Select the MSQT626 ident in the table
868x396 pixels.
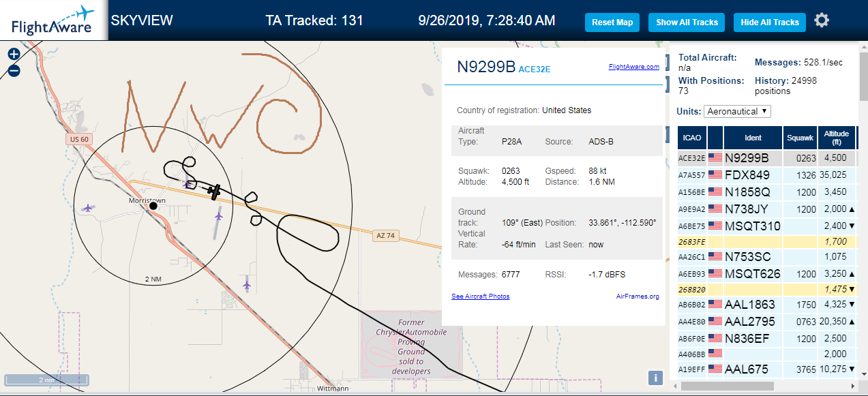click(753, 275)
